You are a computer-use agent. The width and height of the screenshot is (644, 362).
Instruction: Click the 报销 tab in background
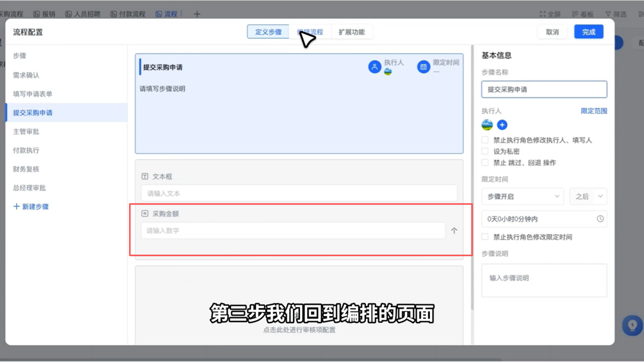click(44, 14)
